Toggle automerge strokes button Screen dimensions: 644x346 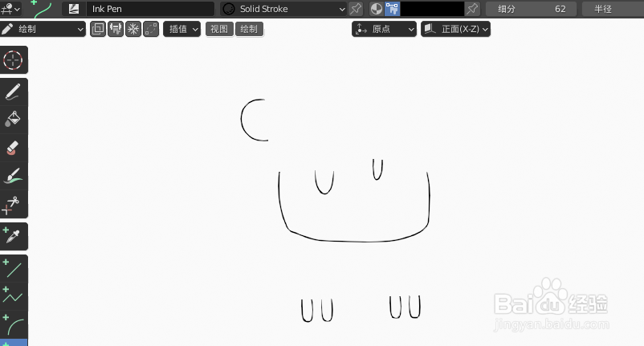tap(151, 29)
